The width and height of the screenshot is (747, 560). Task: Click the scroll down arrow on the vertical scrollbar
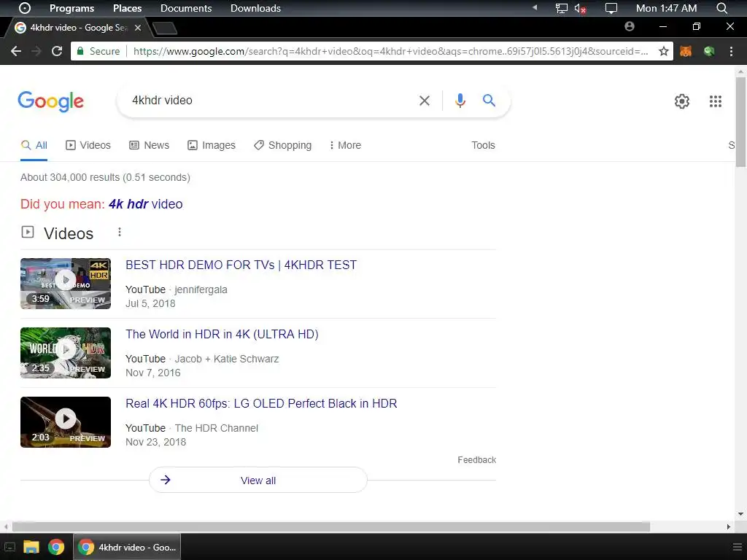tap(740, 514)
